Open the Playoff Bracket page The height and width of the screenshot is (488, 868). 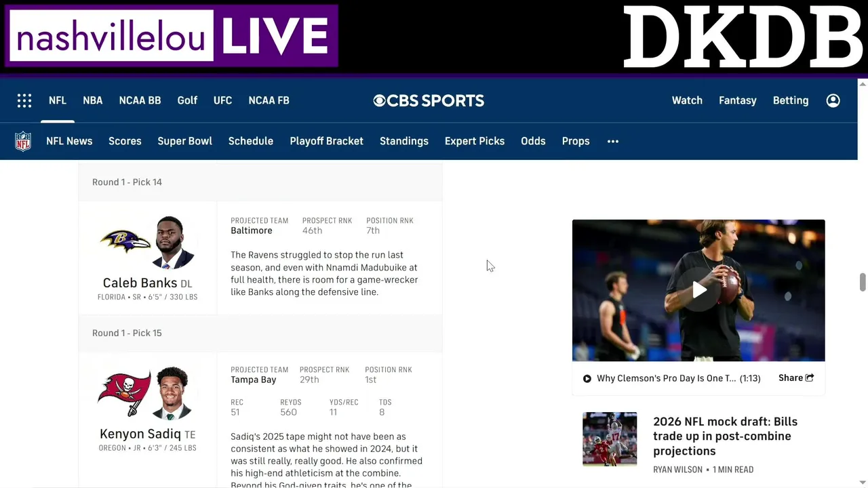coord(327,141)
